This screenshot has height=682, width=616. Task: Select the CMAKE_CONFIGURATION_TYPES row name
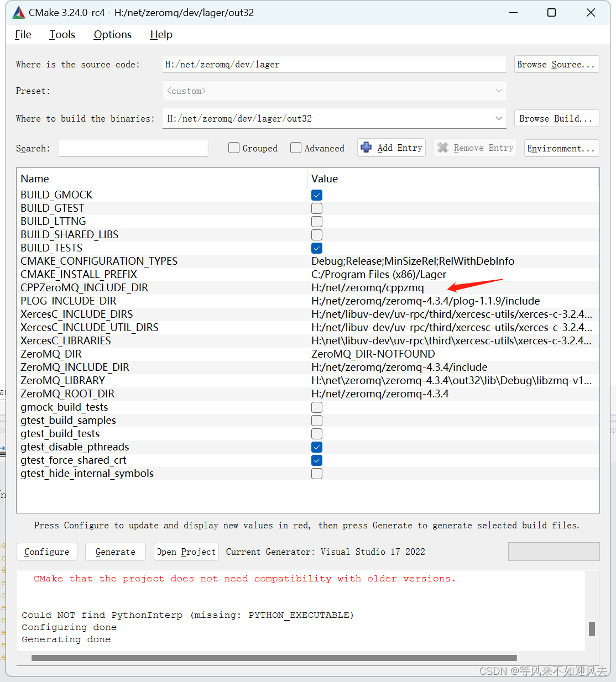[99, 261]
